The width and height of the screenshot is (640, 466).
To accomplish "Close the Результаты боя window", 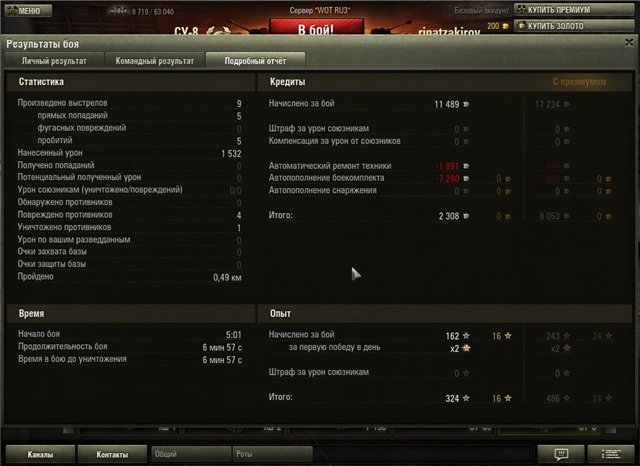I will point(629,42).
